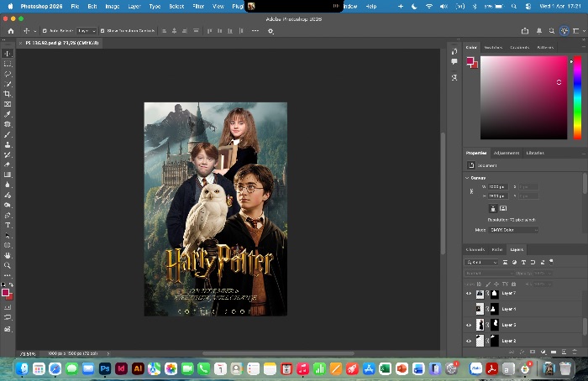Switch to the Paths tab
The width and height of the screenshot is (588, 381).
497,249
